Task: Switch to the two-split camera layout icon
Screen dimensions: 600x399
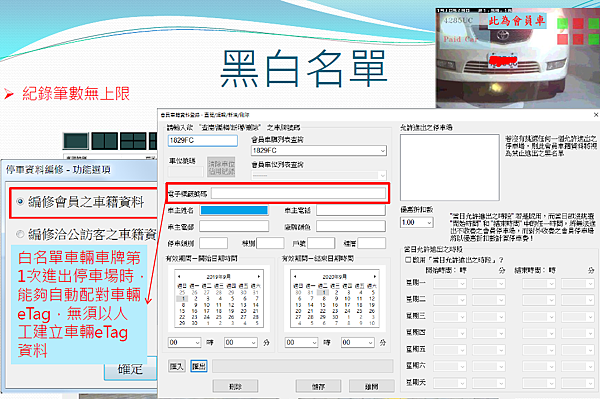Action: [104, 141]
